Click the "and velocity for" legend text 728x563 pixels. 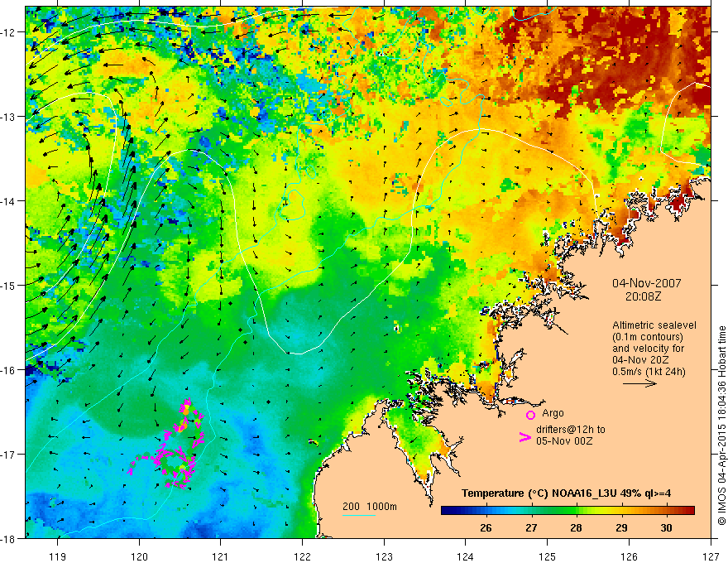(x=648, y=349)
